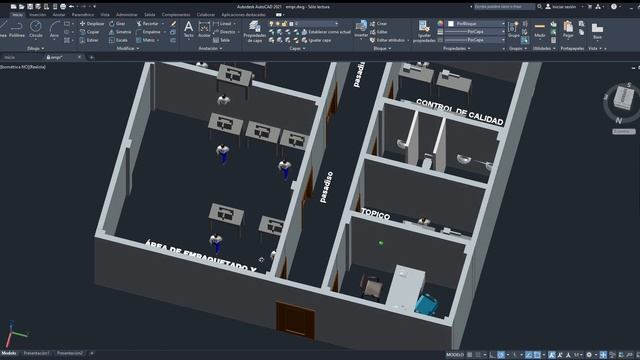Select the Círculo drawing tool
This screenshot has width=640, height=360.
point(36,29)
